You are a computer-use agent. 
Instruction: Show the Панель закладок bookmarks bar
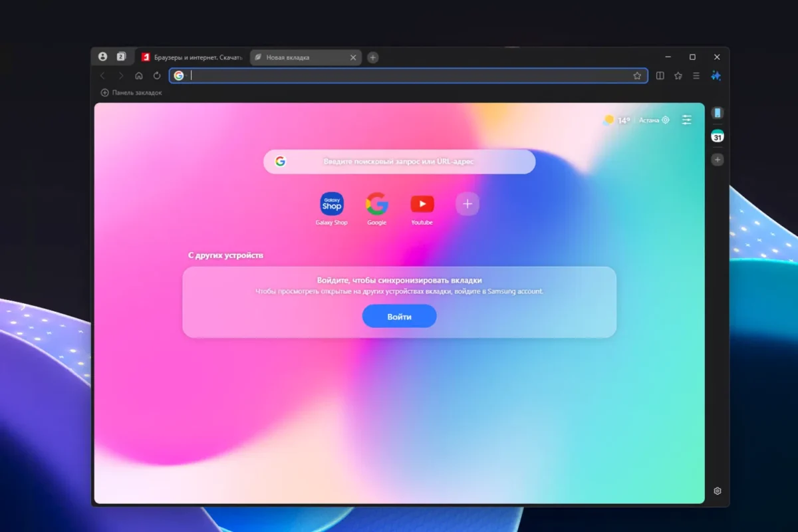(x=131, y=92)
